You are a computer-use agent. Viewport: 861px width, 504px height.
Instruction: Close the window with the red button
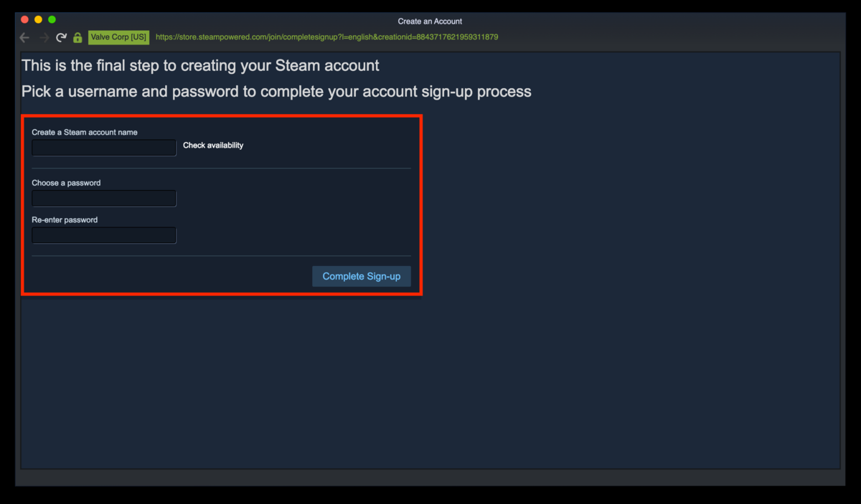(x=24, y=19)
